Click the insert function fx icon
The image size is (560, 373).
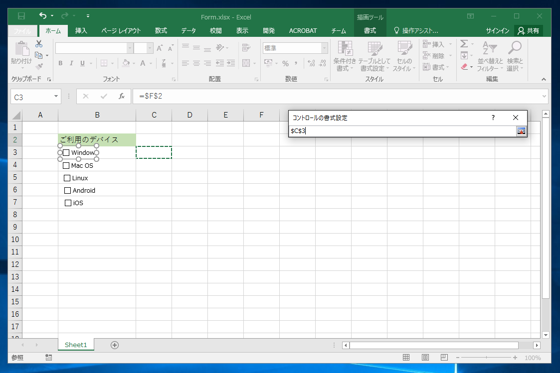click(122, 96)
